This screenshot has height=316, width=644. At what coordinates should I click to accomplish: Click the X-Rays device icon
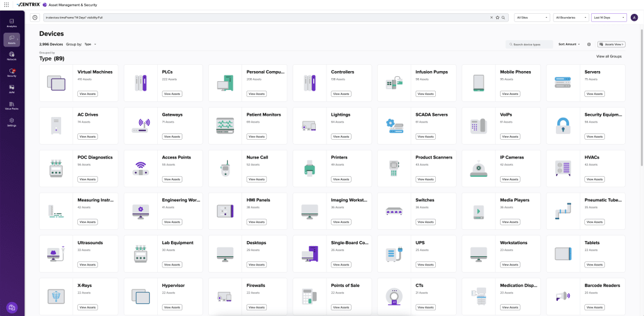56,296
